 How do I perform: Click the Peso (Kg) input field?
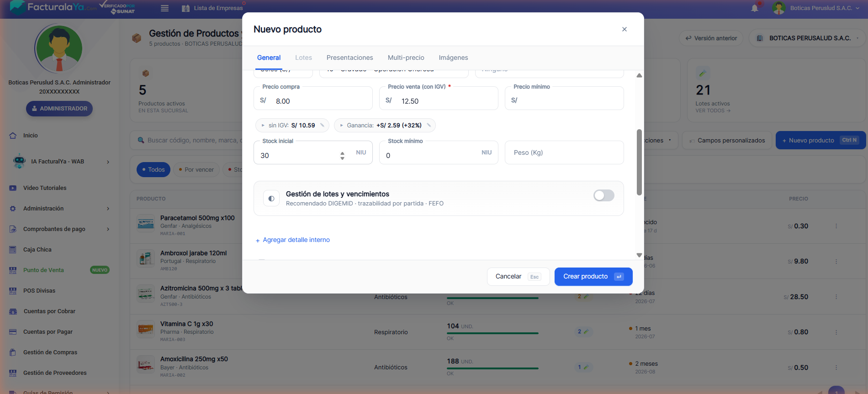pos(564,152)
